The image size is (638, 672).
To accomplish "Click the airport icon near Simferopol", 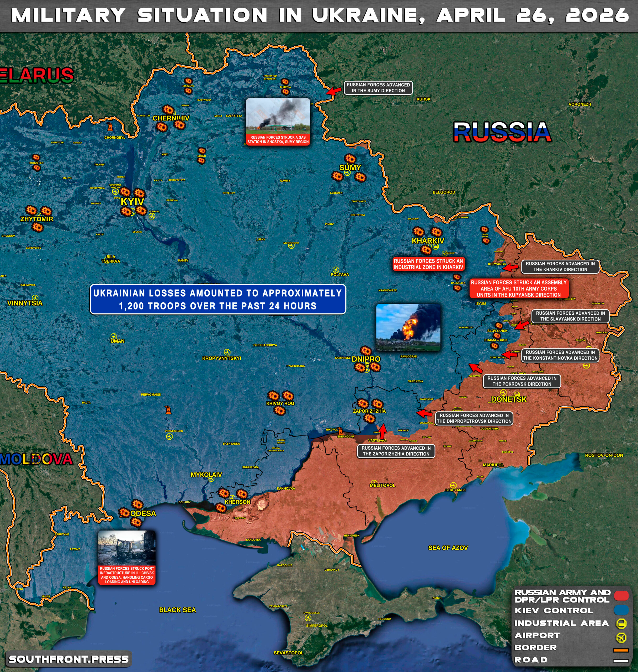I will [308, 618].
